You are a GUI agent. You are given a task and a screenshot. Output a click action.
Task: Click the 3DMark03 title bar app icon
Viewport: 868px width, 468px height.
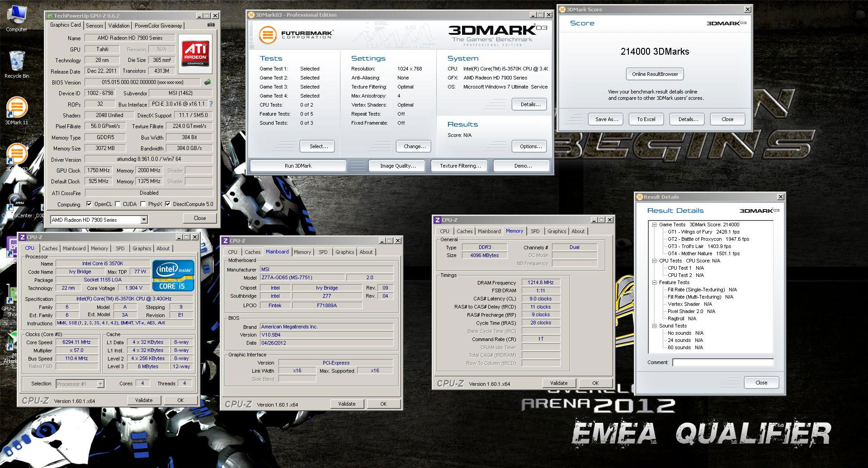pos(251,15)
